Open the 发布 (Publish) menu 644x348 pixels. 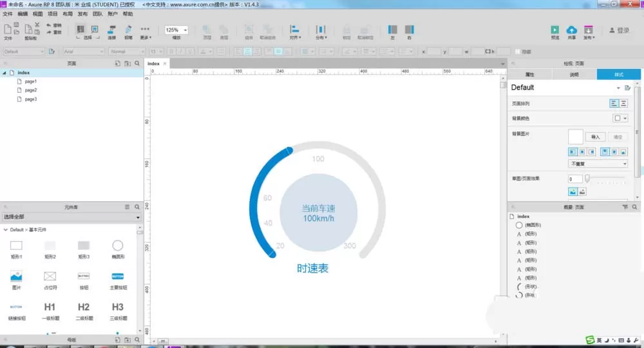[x=83, y=14]
